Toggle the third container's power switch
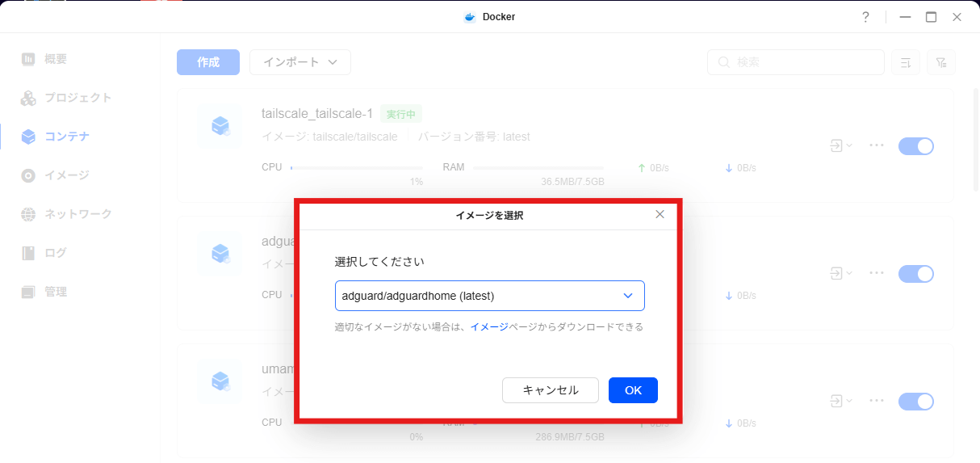 (x=916, y=401)
